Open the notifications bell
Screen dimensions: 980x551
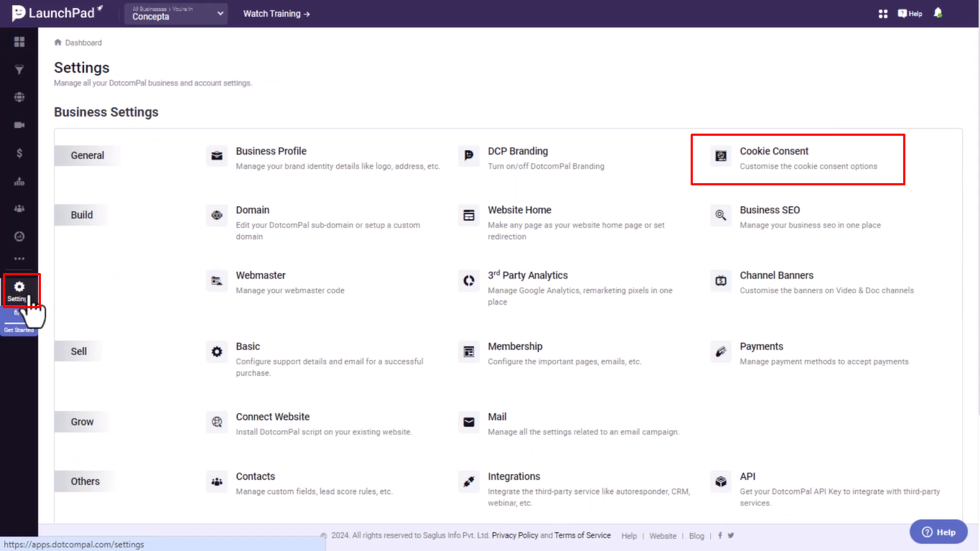938,13
